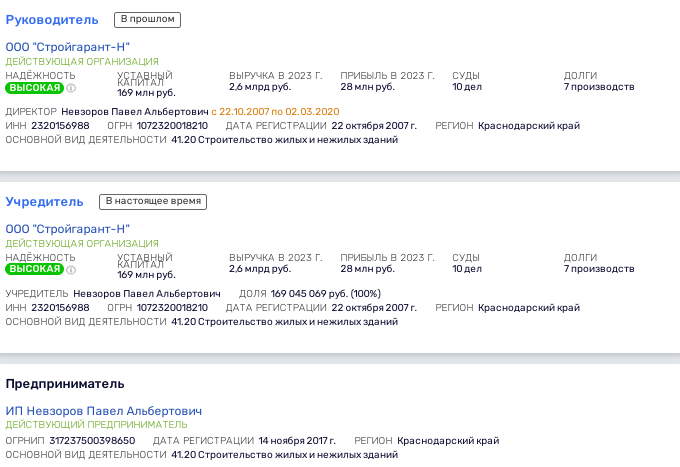This screenshot has width=680, height=467.
Task: Click founder name after УЧРЕДИТЕЛЬ label
Action: tap(147, 294)
